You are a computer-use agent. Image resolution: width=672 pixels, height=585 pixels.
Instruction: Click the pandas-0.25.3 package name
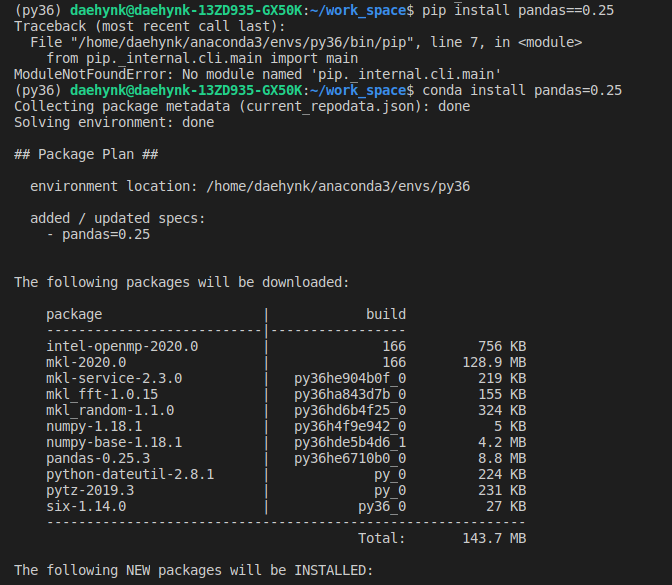[98, 459]
